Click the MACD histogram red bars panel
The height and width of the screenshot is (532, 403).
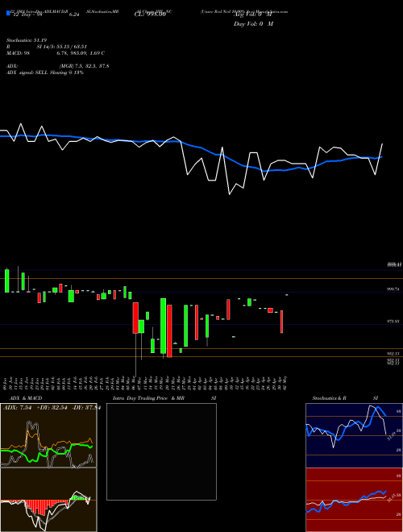click(48, 500)
